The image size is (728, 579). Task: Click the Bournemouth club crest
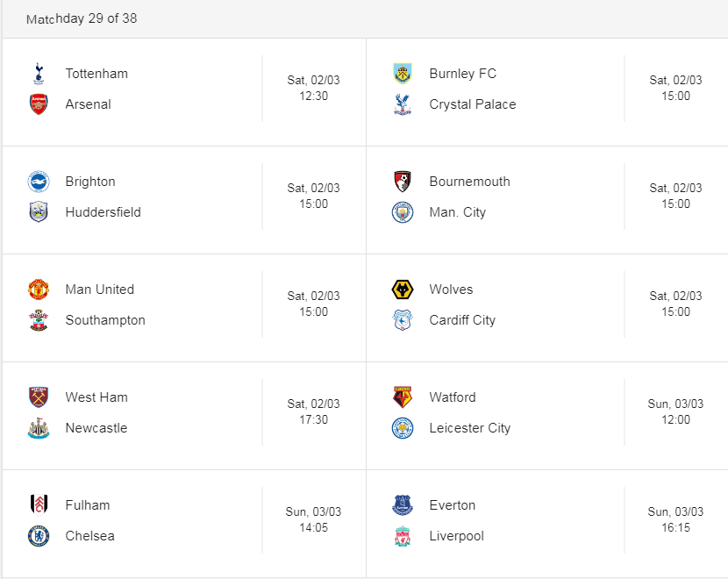click(x=403, y=182)
